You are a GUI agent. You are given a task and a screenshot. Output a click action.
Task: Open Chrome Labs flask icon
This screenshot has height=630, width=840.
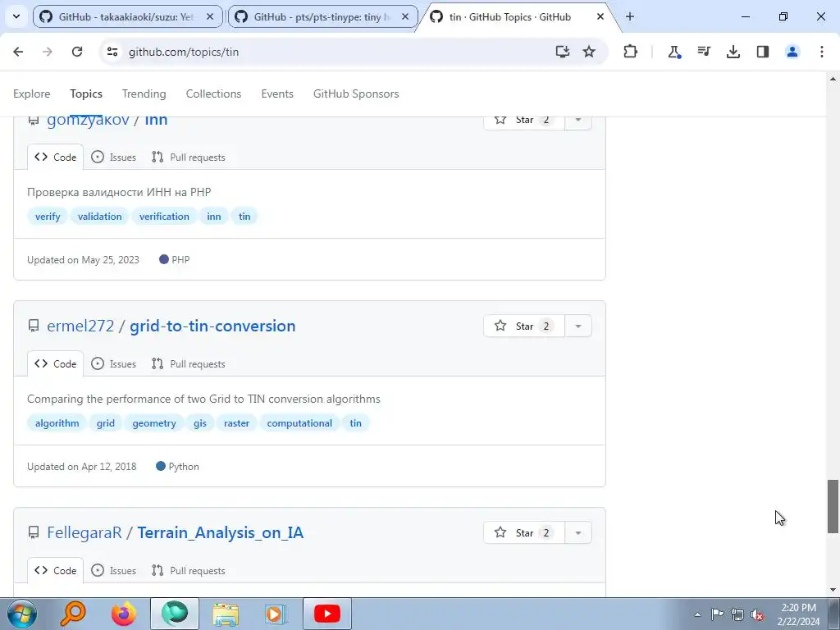click(674, 52)
